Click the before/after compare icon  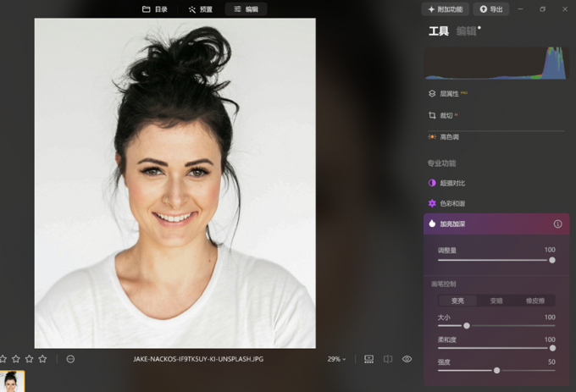(388, 359)
